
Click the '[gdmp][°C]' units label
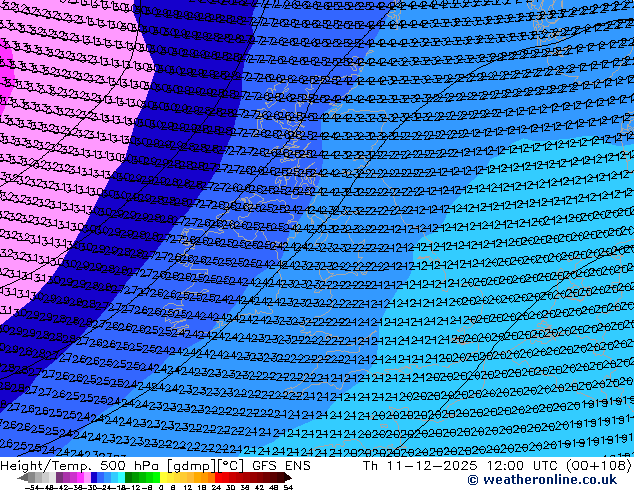(x=206, y=466)
